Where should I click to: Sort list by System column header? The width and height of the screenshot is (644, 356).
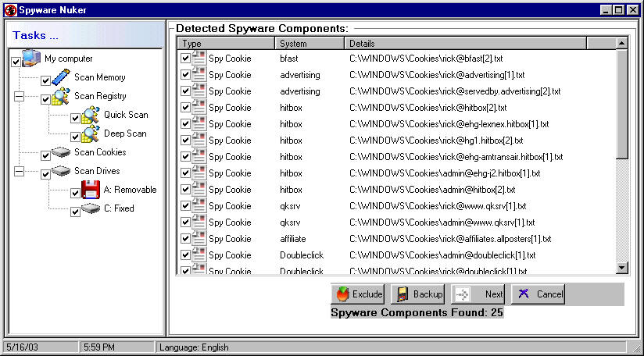309,43
